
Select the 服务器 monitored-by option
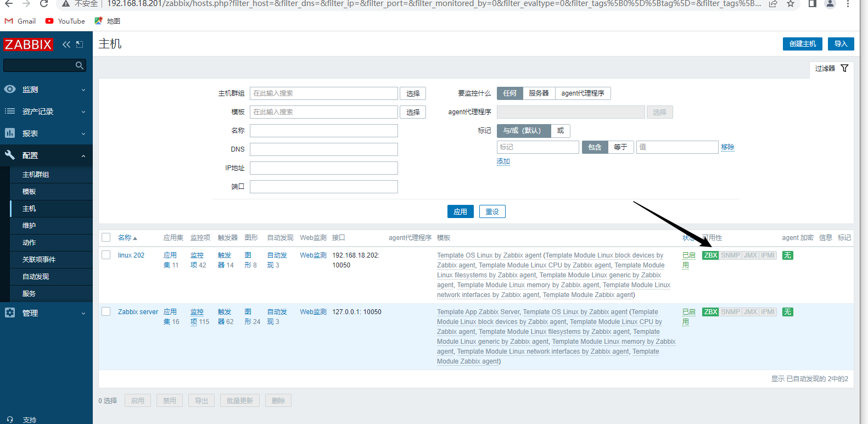(x=539, y=93)
